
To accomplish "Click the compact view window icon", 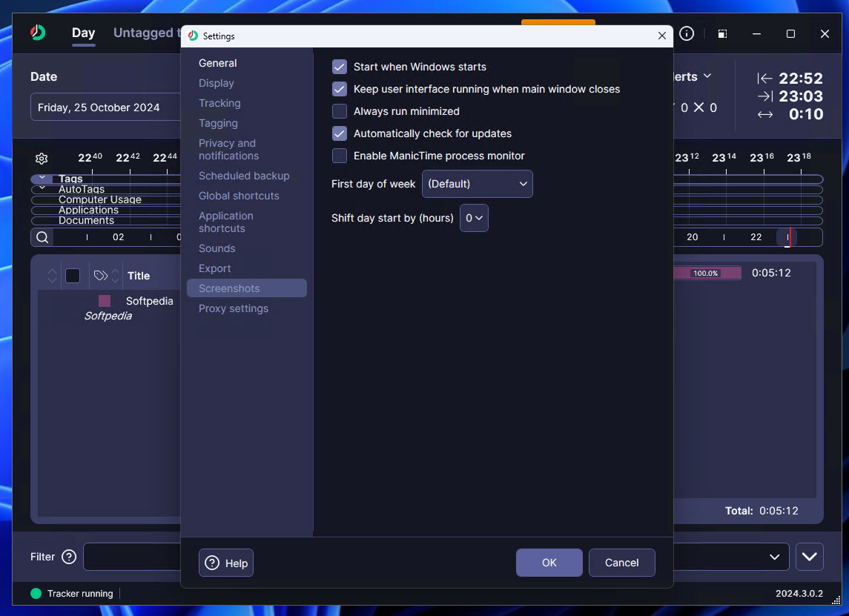I will (x=722, y=33).
